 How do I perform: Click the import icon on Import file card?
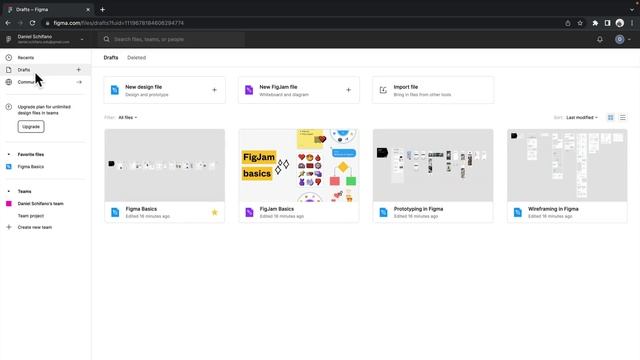[383, 90]
